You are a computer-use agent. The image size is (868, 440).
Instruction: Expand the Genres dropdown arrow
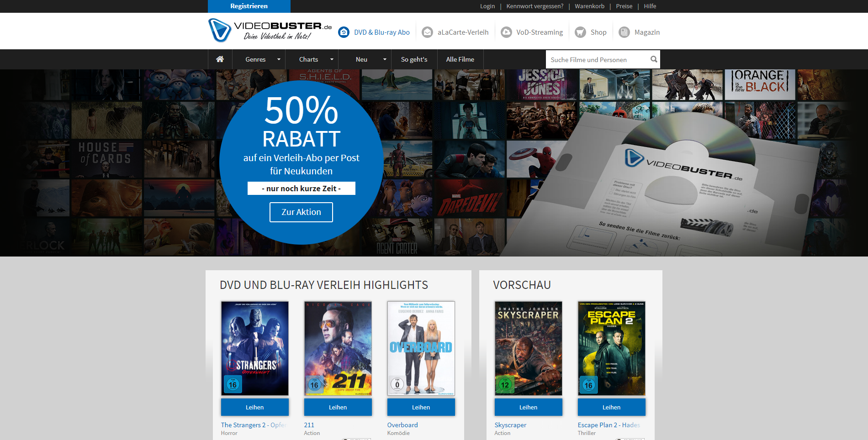coord(279,59)
